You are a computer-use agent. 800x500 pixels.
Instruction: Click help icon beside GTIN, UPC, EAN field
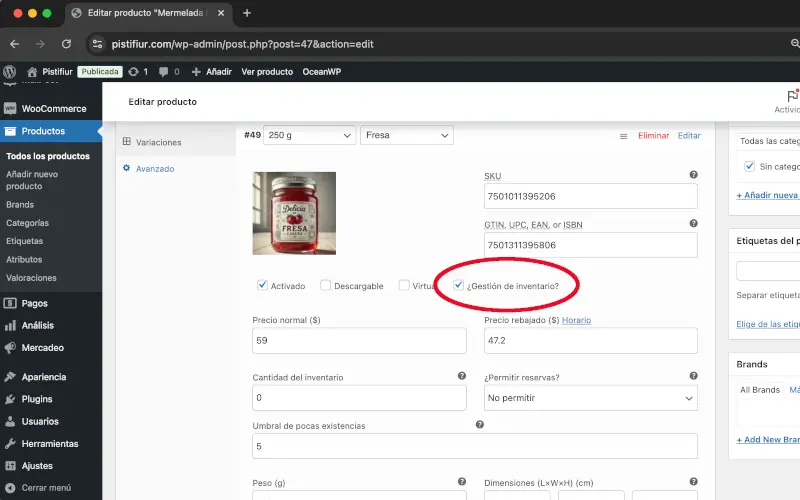[x=693, y=223]
